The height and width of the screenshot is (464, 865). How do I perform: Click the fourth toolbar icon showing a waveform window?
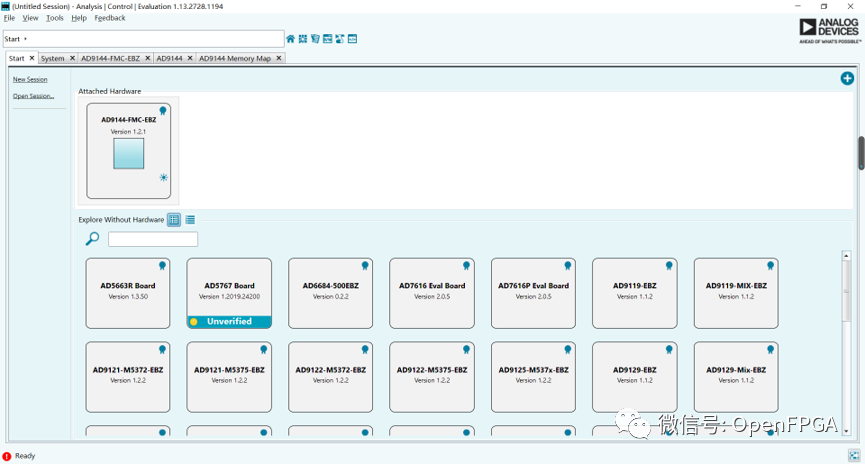(x=328, y=39)
